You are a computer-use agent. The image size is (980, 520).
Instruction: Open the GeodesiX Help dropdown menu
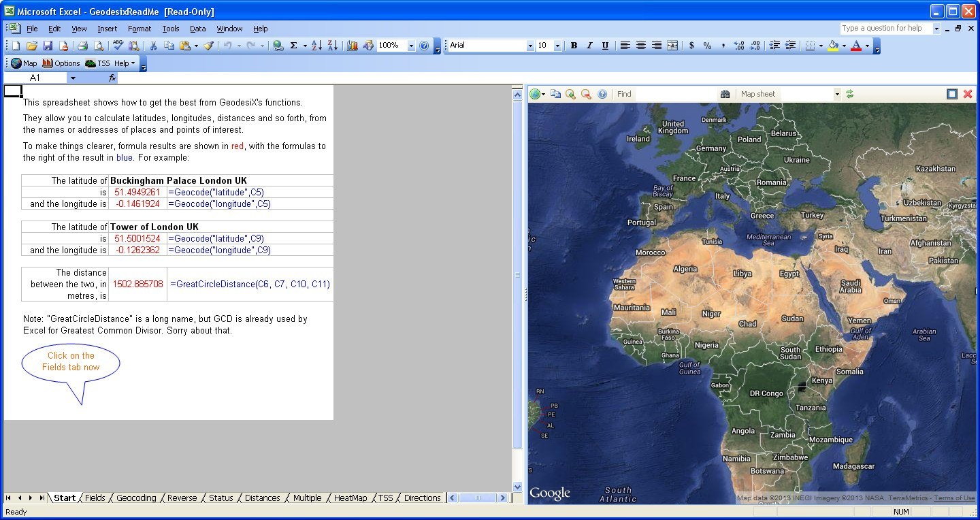point(125,63)
